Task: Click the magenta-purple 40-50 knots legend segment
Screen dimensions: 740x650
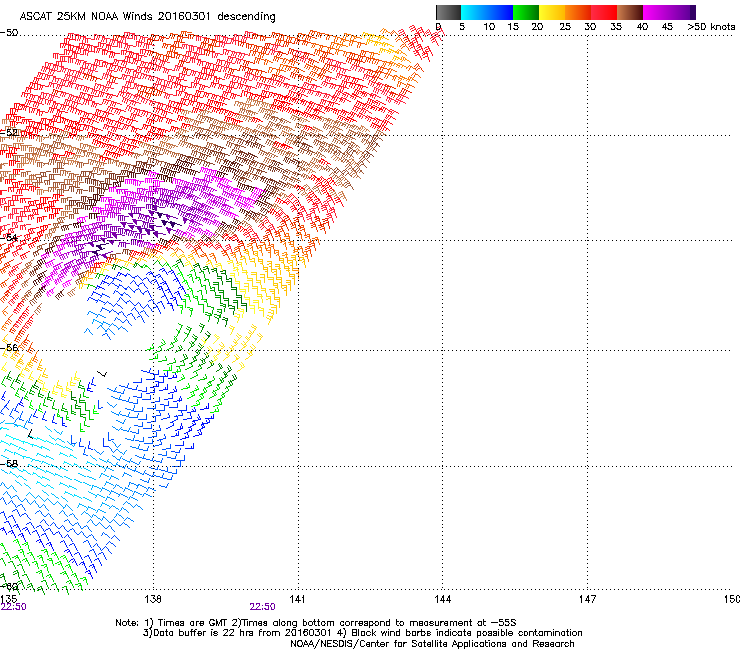Action: (x=666, y=12)
